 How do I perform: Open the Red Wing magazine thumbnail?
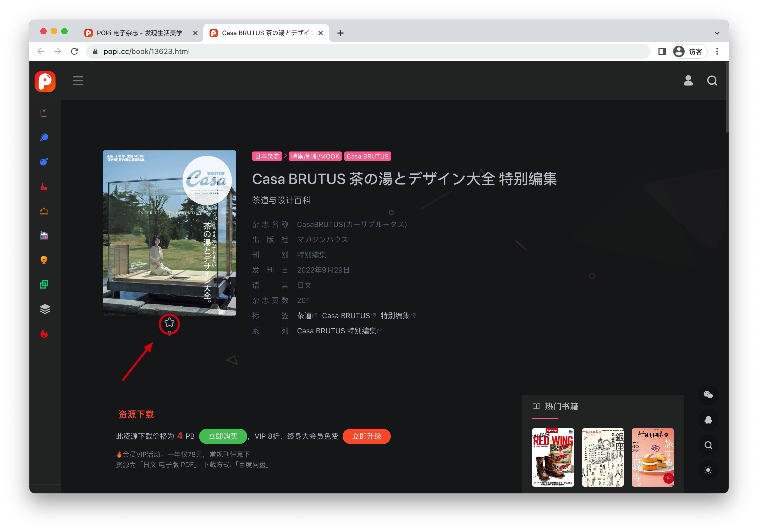tap(553, 457)
